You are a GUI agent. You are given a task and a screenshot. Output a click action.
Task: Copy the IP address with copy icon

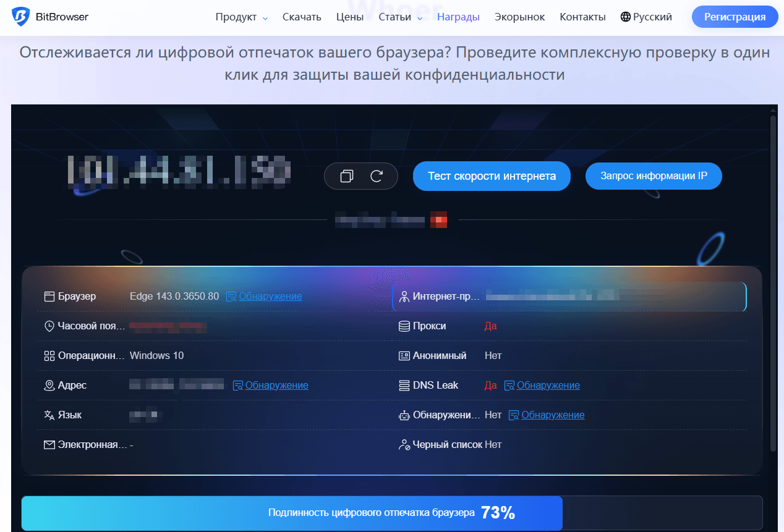coord(347,177)
